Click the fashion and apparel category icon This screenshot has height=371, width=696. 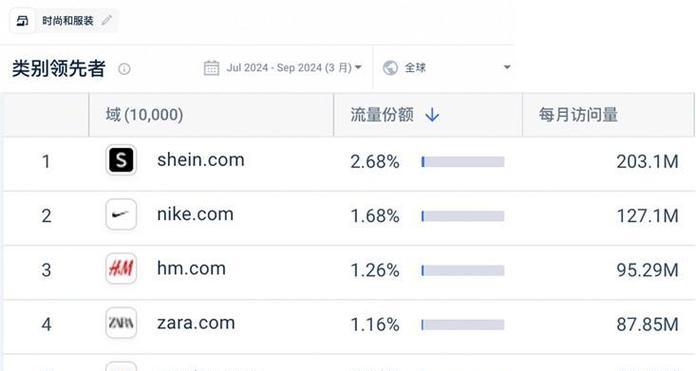pos(22,21)
